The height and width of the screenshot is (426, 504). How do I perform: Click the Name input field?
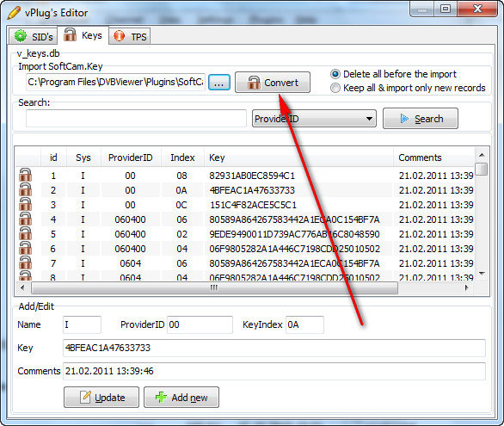tap(82, 324)
